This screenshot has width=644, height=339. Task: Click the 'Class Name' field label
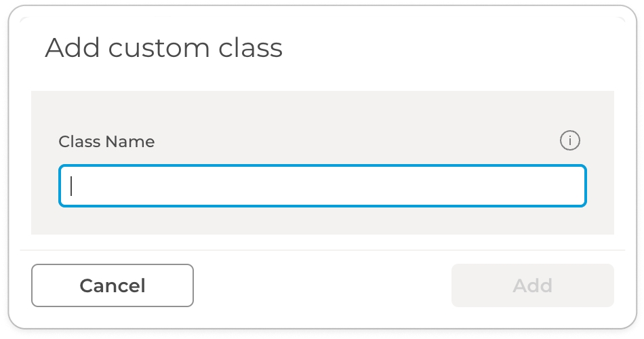(106, 142)
